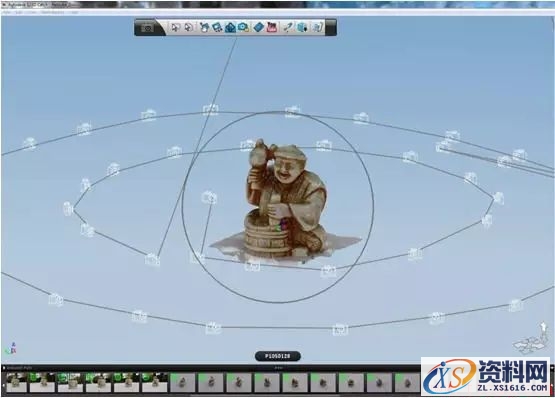Image resolution: width=555 pixels, height=398 pixels.
Task: Choose the second pointer tool with circle
Action: (x=189, y=27)
